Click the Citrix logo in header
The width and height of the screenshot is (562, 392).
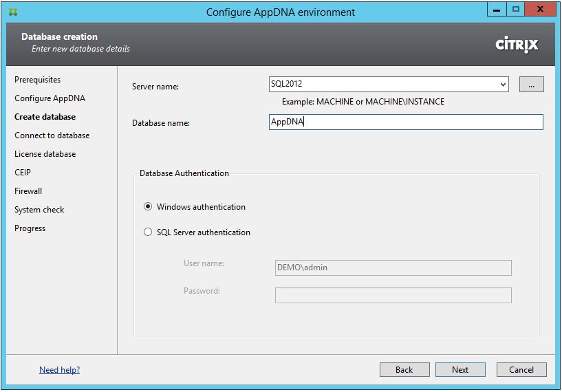517,45
